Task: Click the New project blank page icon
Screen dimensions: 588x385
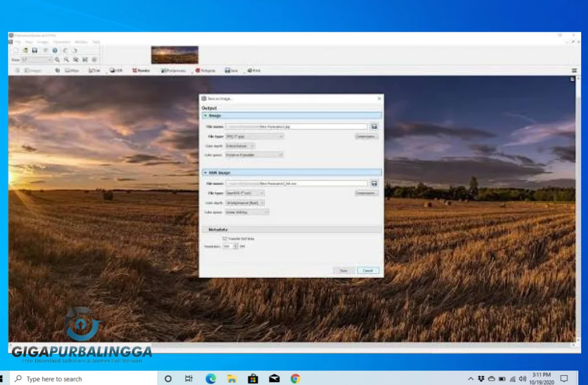Action: (16, 51)
